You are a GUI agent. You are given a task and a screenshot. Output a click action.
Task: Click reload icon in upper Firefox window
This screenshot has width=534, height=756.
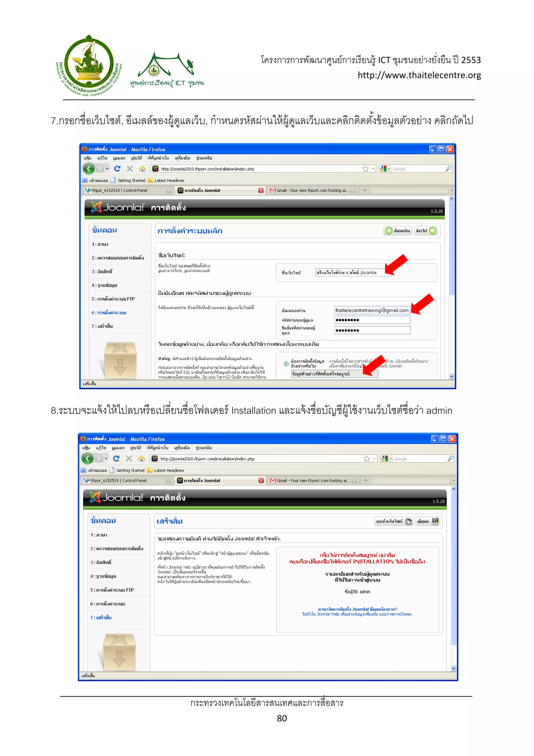117,169
